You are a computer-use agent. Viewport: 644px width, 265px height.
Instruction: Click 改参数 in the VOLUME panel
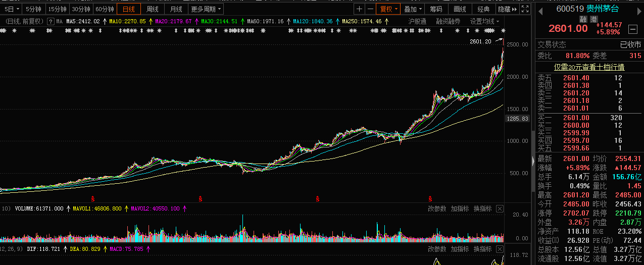pos(437,208)
